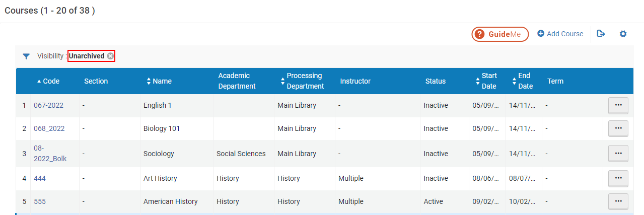
Task: Click the export list icon
Action: 601,34
